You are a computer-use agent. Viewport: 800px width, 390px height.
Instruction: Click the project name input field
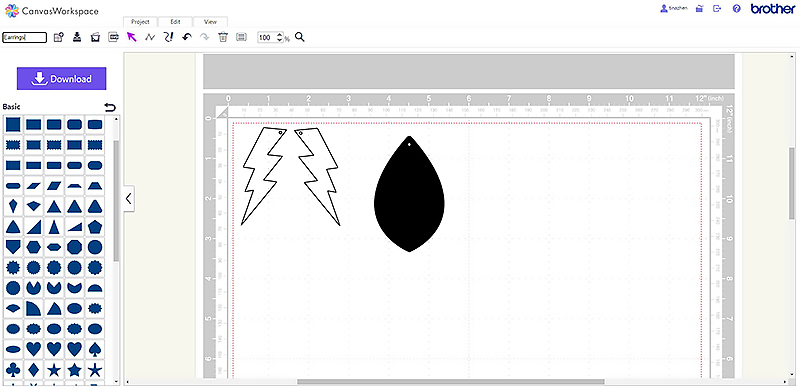click(24, 37)
